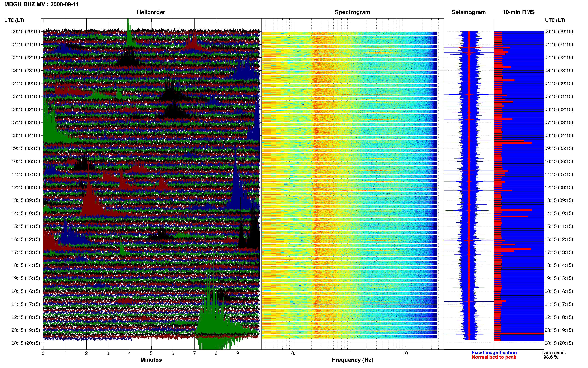The width and height of the screenshot is (588, 368).
Task: Click tick 4 on the Minutes axis
Action: [130, 353]
